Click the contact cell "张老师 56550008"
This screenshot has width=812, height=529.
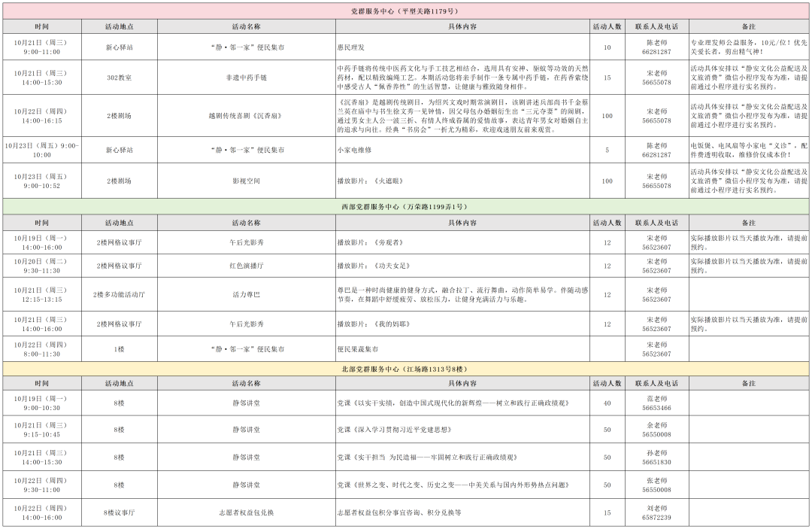[x=656, y=485]
